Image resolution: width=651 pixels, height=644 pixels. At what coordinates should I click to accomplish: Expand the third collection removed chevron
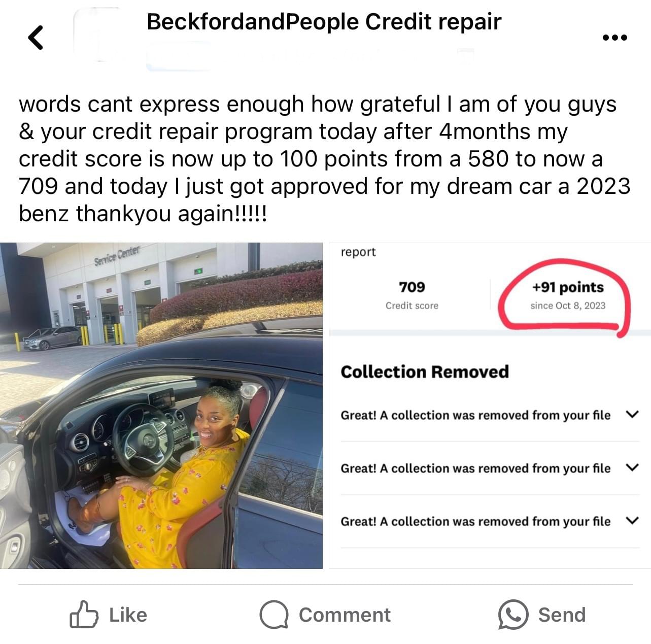click(632, 521)
